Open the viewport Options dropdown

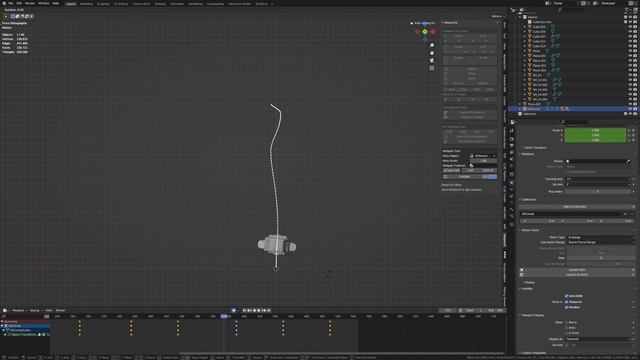(497, 16)
